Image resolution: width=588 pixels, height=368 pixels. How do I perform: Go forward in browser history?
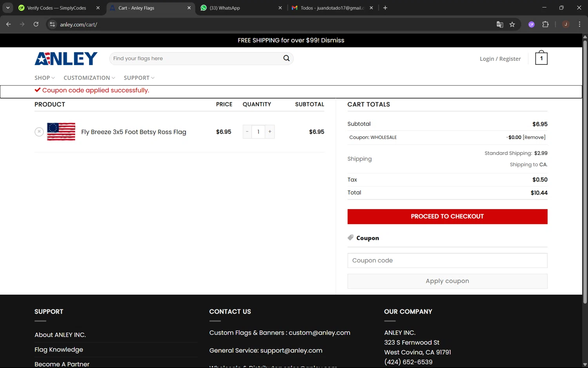coord(22,24)
